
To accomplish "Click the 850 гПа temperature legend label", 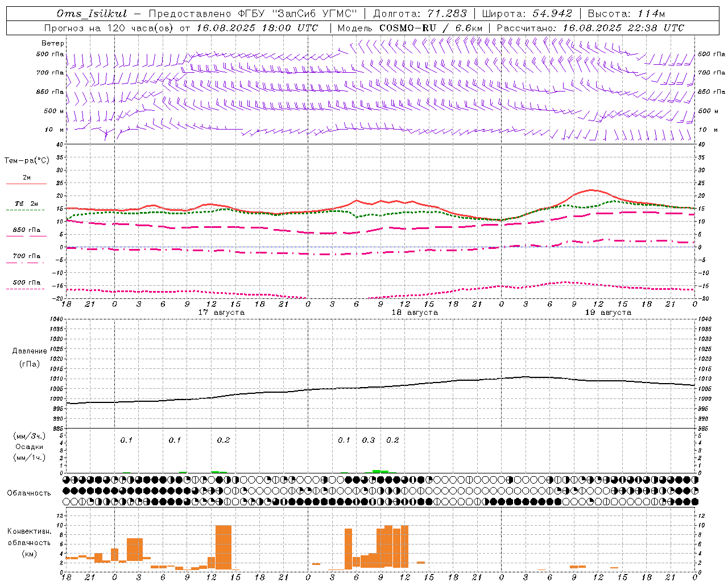I will (27, 230).
